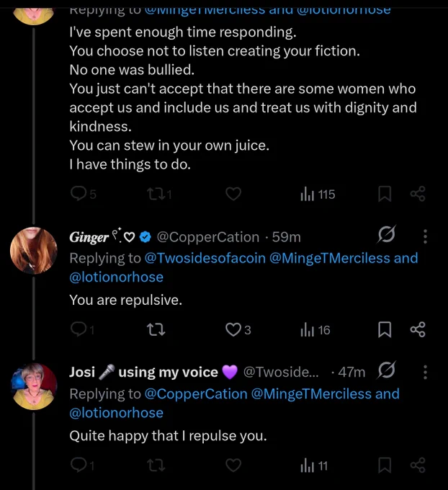Open replies on Ginger's tweet
This screenshot has width=448, height=490.
(x=79, y=329)
